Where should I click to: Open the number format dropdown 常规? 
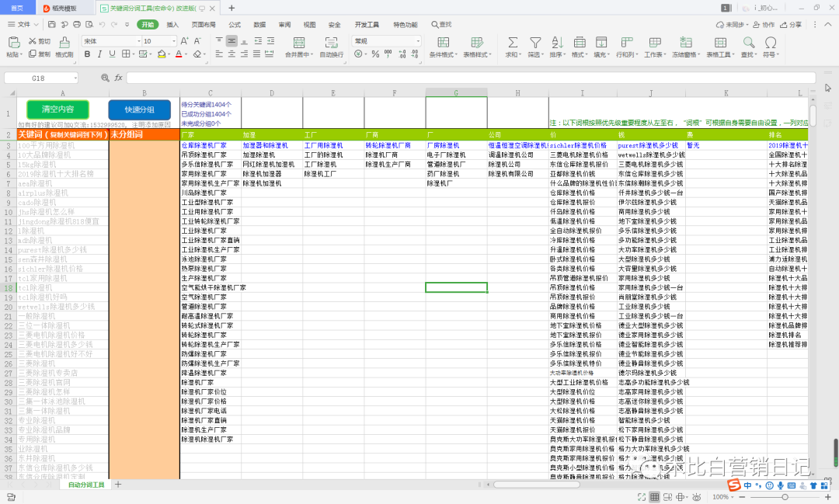tap(418, 41)
